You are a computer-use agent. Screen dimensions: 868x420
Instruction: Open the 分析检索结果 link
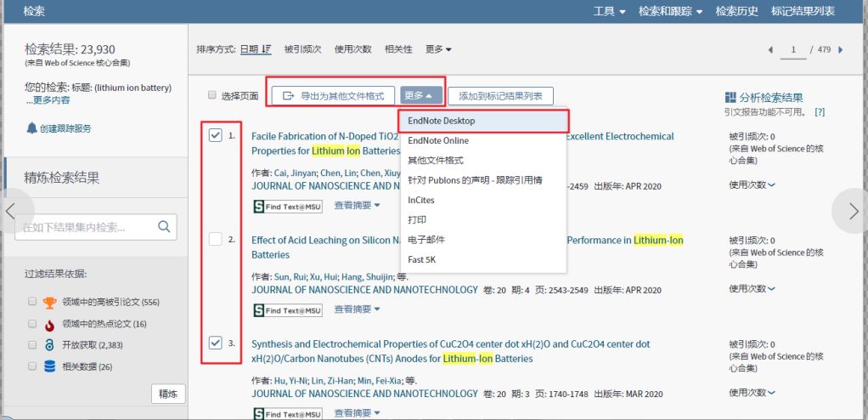(770, 98)
